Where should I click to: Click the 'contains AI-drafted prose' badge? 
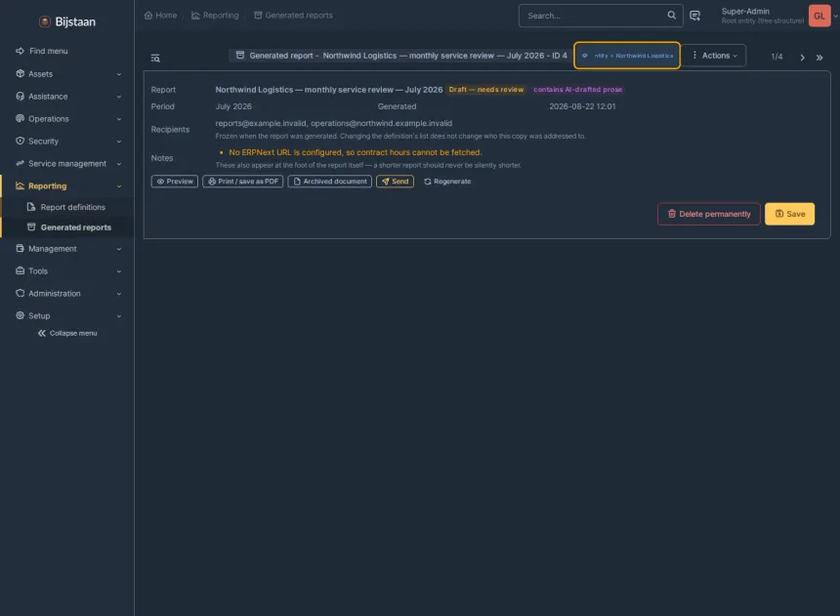(x=577, y=90)
